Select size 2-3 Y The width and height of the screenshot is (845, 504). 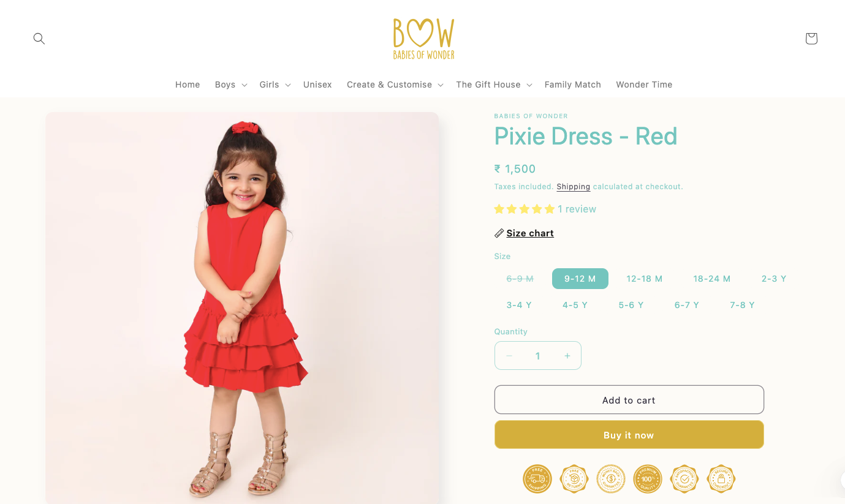point(774,279)
